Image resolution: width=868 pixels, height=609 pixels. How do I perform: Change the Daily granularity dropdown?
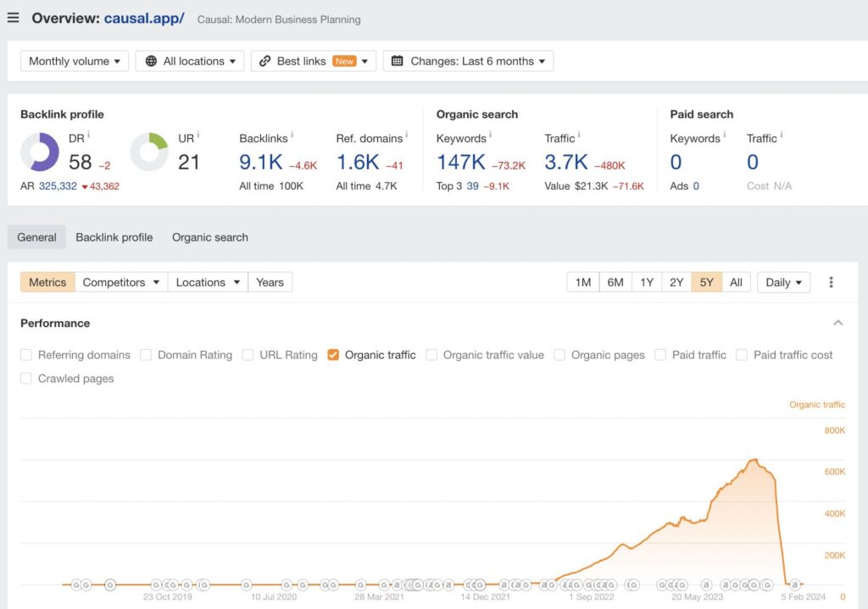(783, 282)
